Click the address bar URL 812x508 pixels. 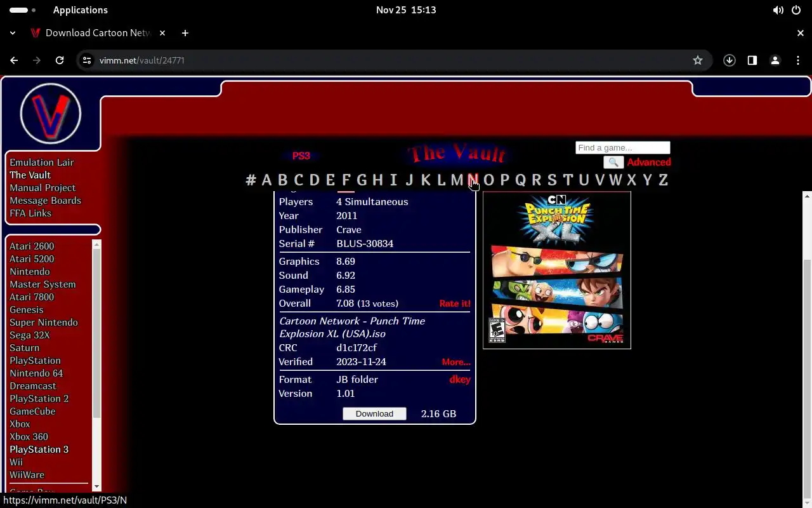click(x=142, y=60)
